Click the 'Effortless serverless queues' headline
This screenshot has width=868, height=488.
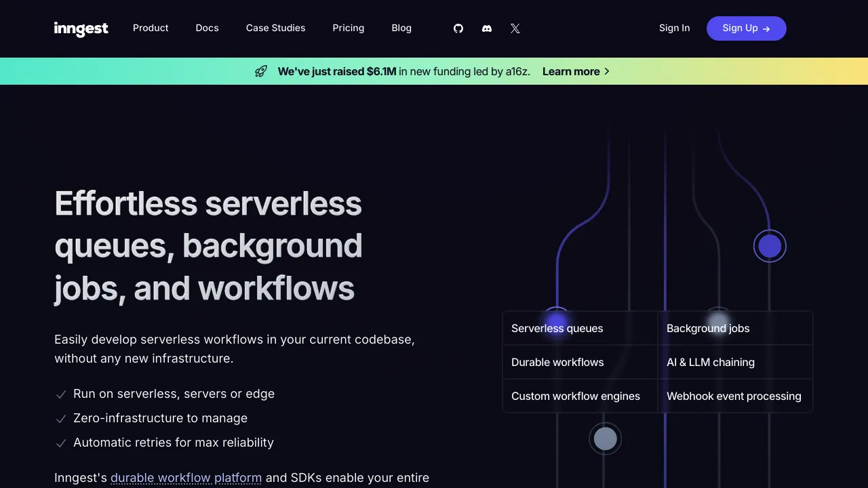pos(208,245)
